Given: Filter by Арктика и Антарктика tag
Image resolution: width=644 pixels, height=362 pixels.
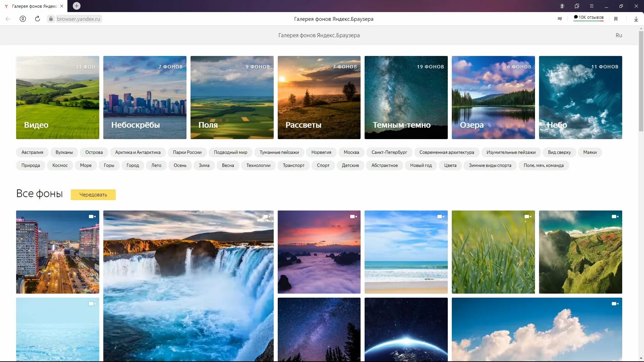Looking at the screenshot, I should click(x=138, y=152).
